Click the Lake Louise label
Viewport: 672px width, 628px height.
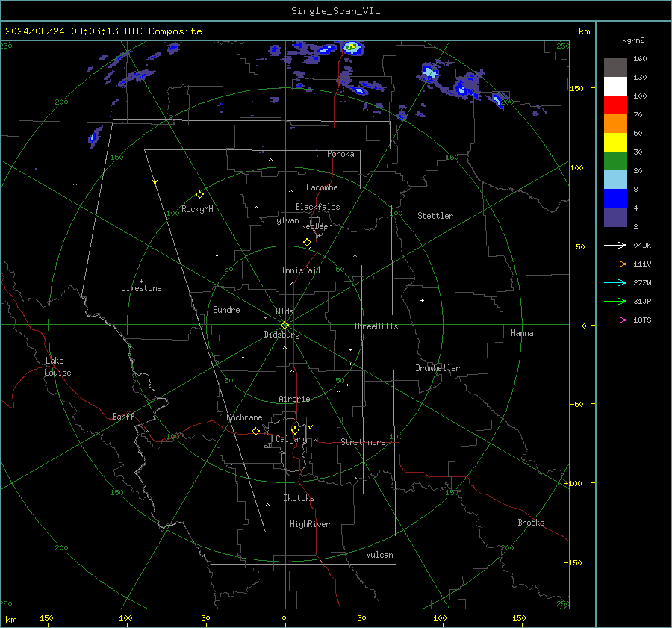(x=57, y=367)
